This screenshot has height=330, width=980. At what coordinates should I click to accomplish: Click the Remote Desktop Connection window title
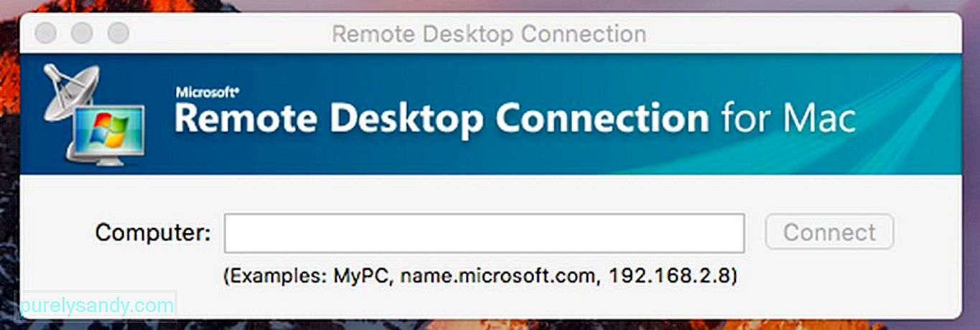[x=489, y=34]
